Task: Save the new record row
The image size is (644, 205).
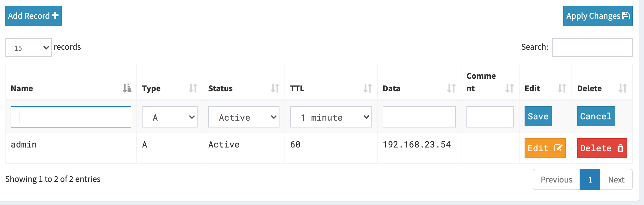Action: (538, 116)
